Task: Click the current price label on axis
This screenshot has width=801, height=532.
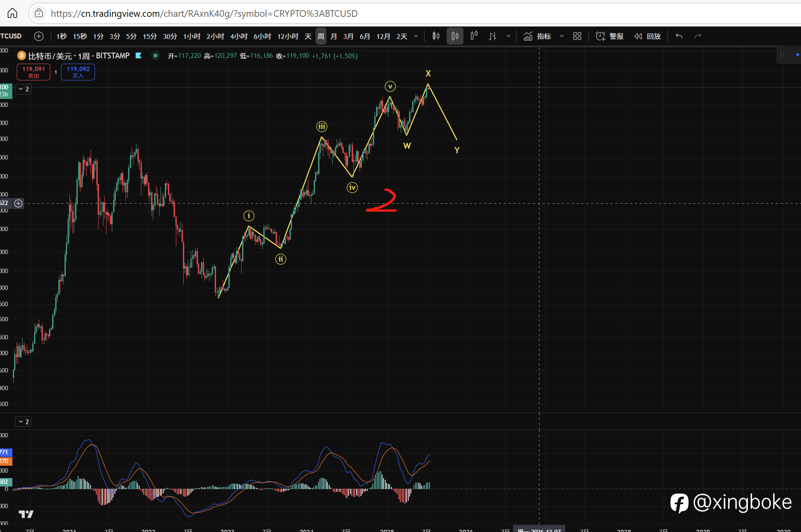Action: pyautogui.click(x=6, y=91)
